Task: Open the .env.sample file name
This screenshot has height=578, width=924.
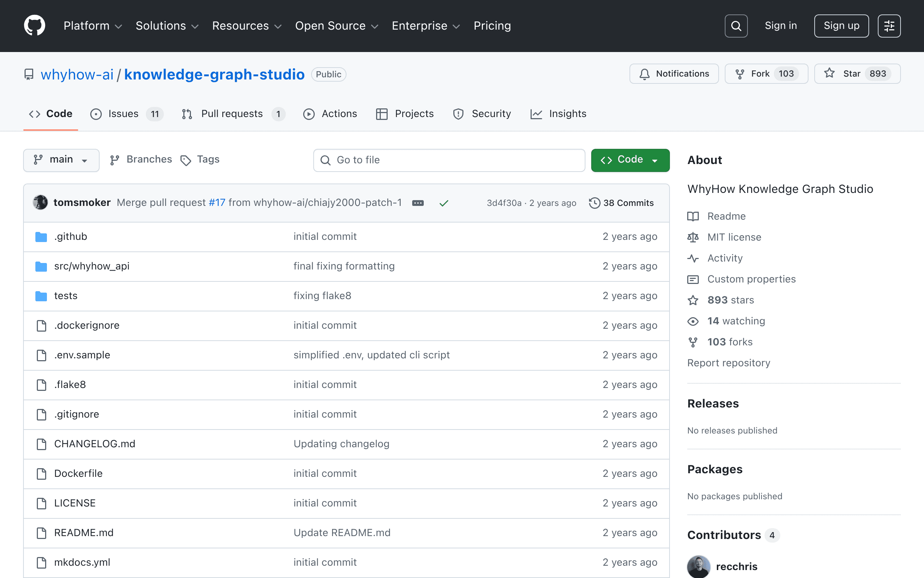Action: tap(82, 355)
